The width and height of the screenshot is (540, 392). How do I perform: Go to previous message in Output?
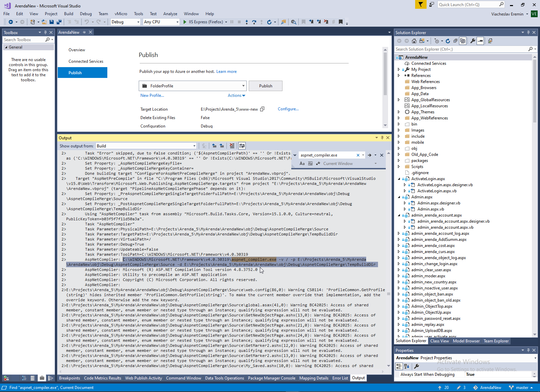[x=214, y=146]
